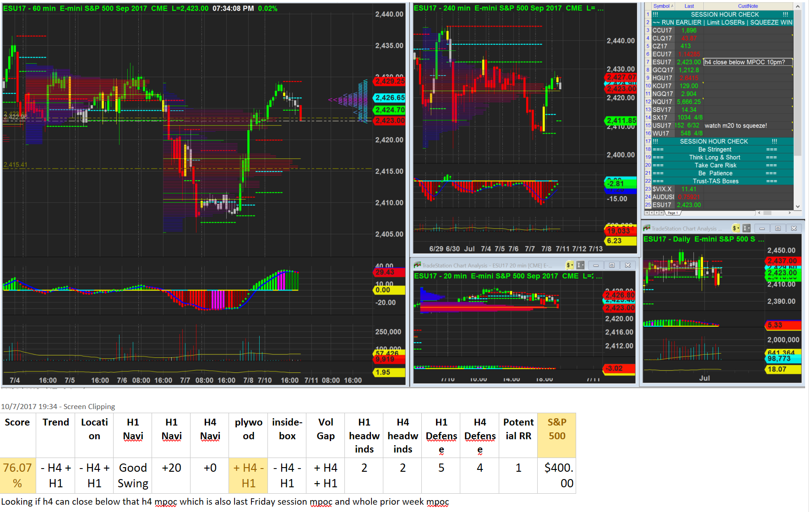
Task: Click the TradeStation icon in the Daily chart title bar
Action: tap(647, 228)
